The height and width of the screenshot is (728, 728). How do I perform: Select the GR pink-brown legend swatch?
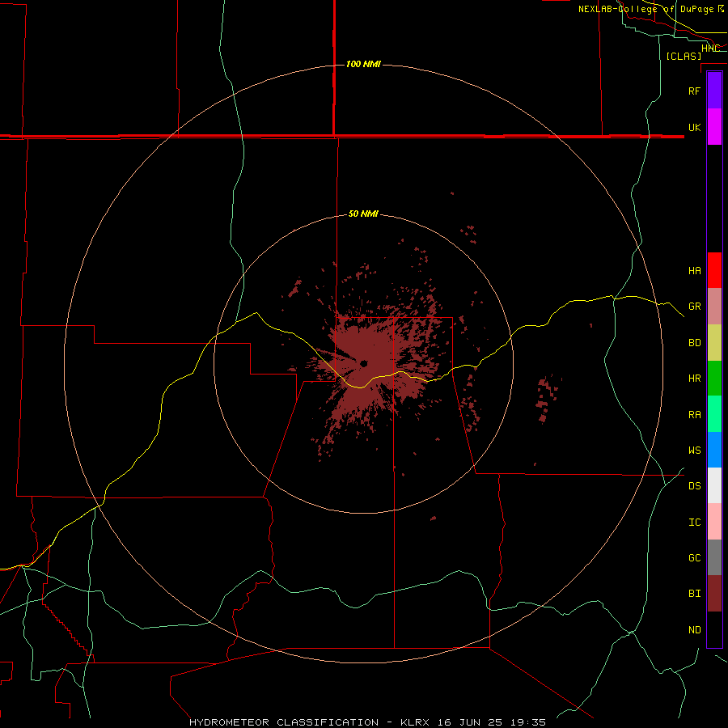pyautogui.click(x=714, y=307)
